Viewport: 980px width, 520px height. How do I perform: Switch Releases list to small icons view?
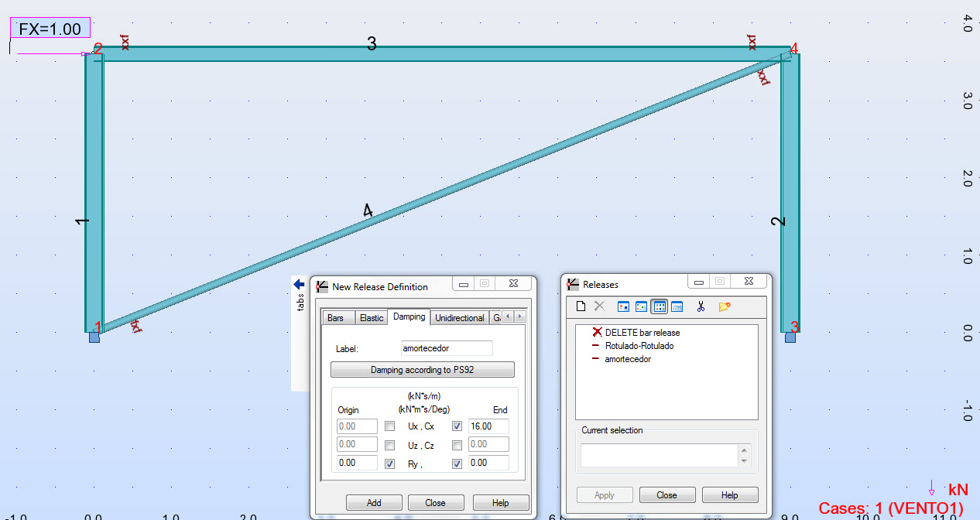coord(660,306)
